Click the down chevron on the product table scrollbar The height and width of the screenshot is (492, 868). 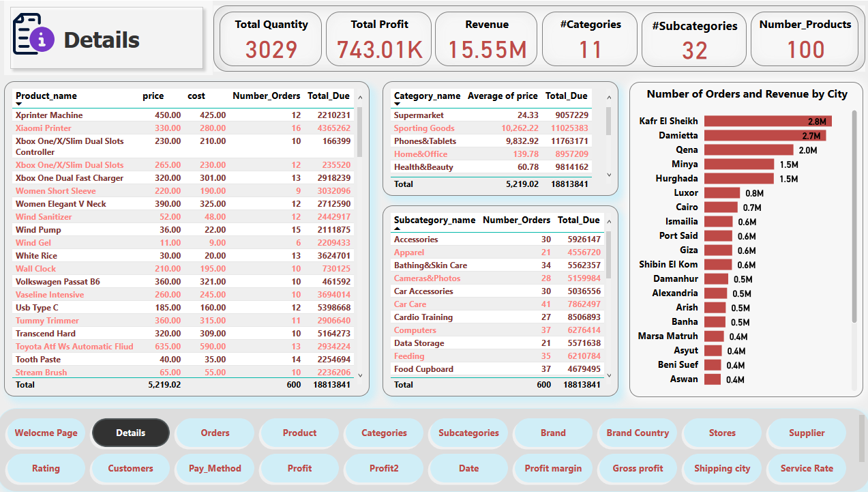360,374
